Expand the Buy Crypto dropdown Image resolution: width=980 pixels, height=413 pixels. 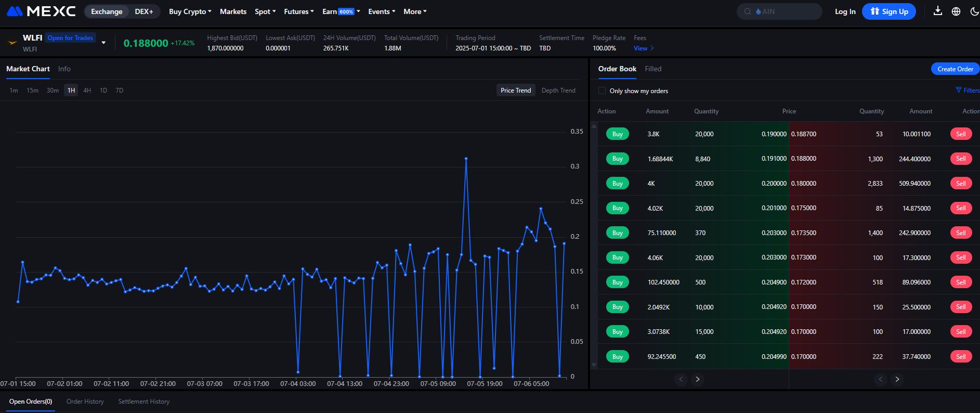tap(190, 11)
